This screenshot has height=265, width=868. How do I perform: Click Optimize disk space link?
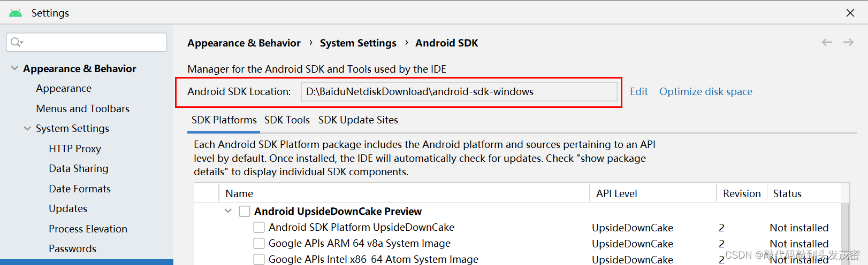point(706,91)
